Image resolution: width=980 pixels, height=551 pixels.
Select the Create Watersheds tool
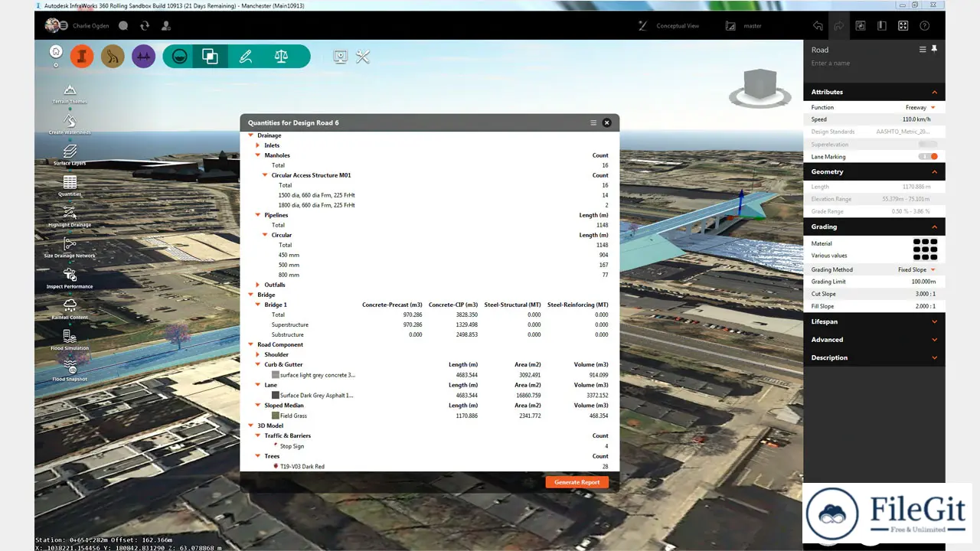(70, 124)
